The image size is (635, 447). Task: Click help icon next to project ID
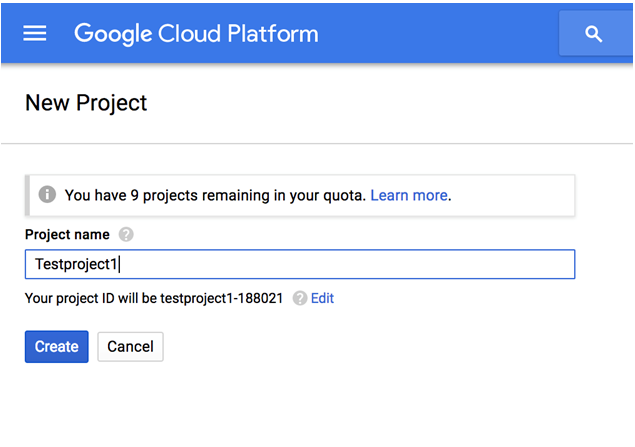(x=299, y=298)
